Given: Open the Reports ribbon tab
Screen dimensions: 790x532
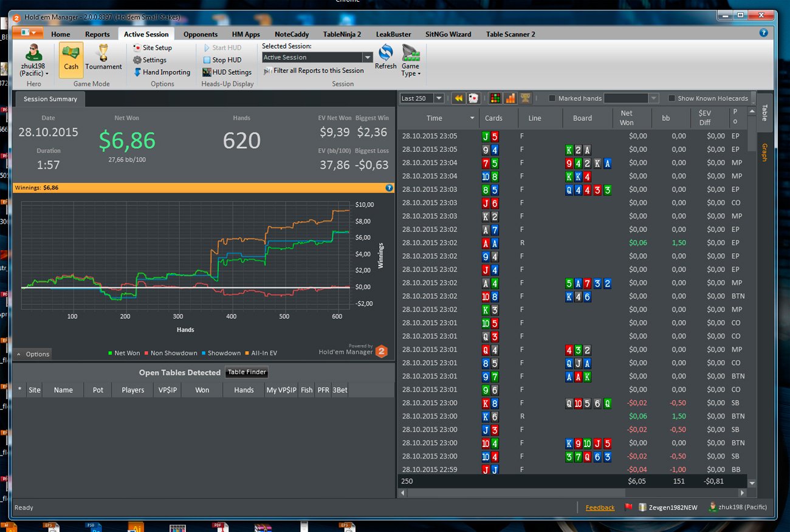Looking at the screenshot, I should point(97,34).
